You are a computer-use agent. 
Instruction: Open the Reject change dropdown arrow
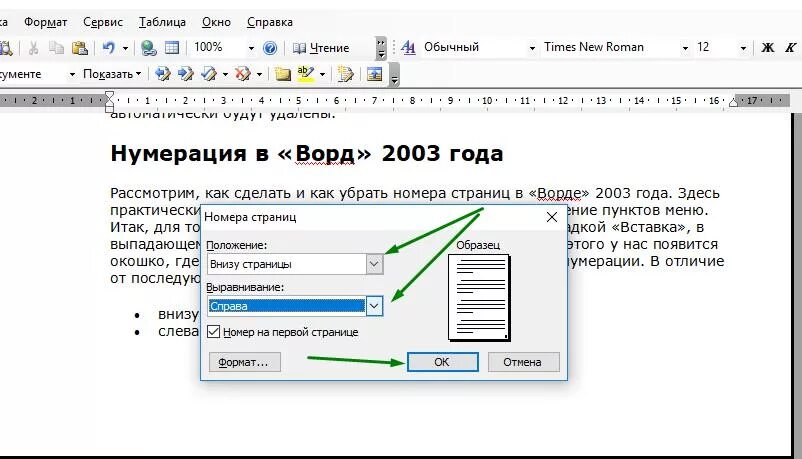coord(259,75)
